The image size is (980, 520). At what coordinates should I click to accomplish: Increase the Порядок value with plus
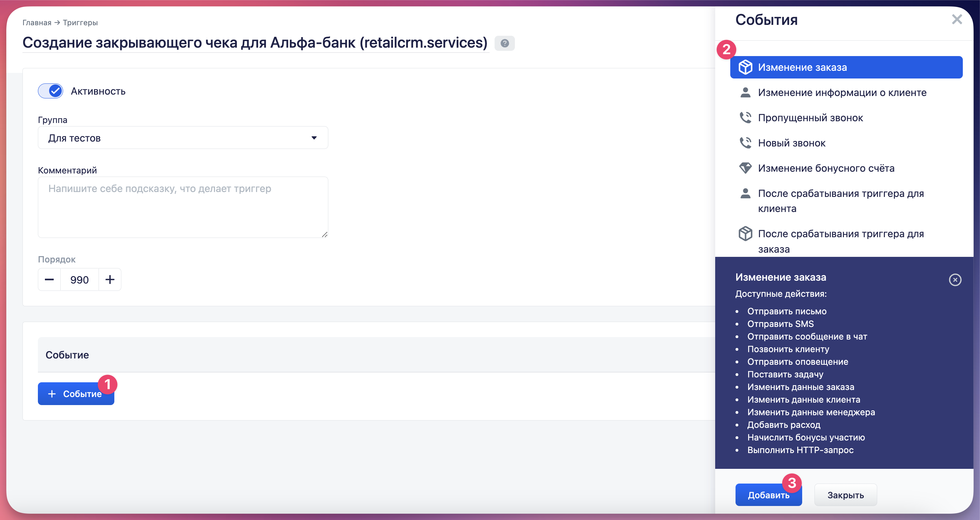coord(110,280)
